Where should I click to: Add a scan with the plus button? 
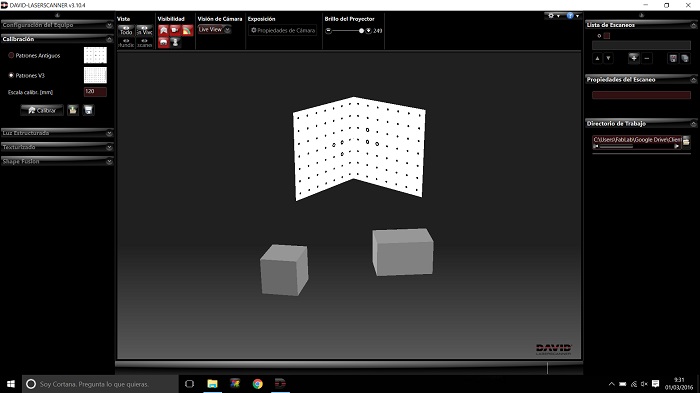633,58
